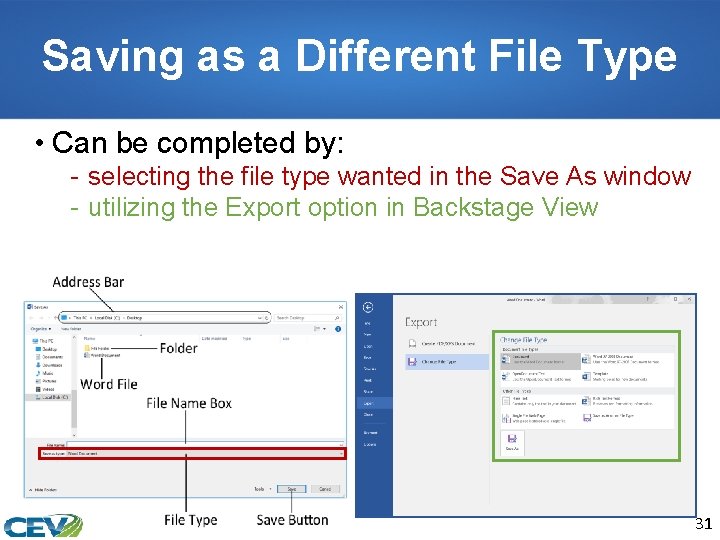This screenshot has width=720, height=540.
Task: Open the view options dropdown arrow
Action: point(325,329)
